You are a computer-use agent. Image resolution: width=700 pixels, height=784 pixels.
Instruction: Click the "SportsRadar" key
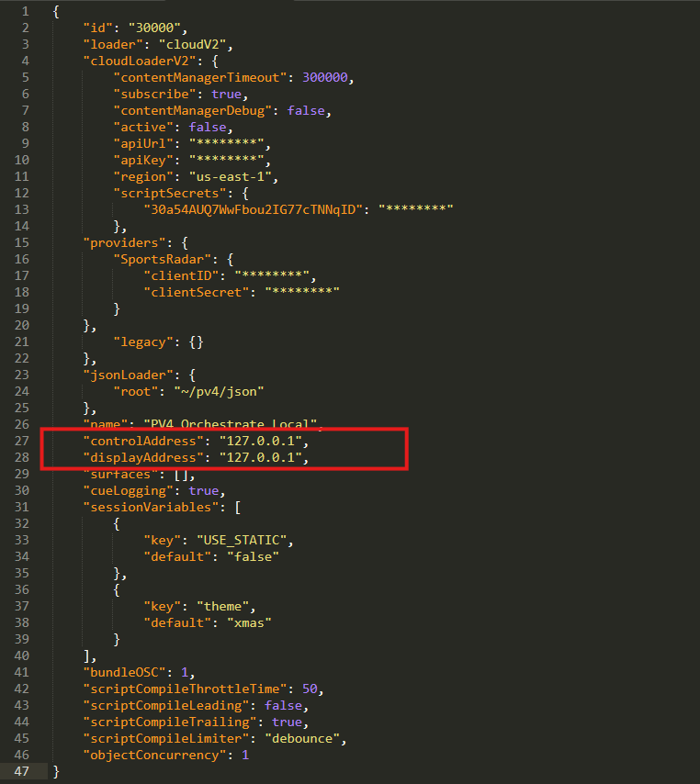[x=162, y=260]
